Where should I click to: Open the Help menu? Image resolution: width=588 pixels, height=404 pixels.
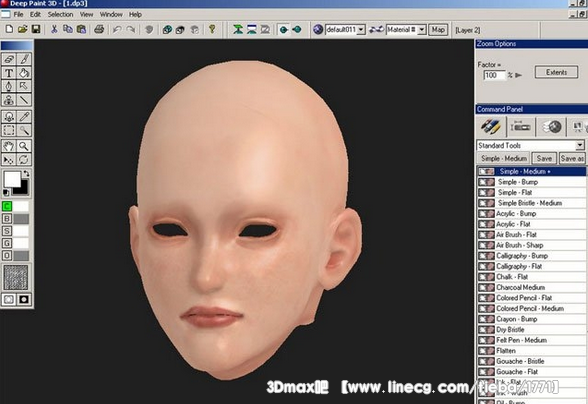135,14
